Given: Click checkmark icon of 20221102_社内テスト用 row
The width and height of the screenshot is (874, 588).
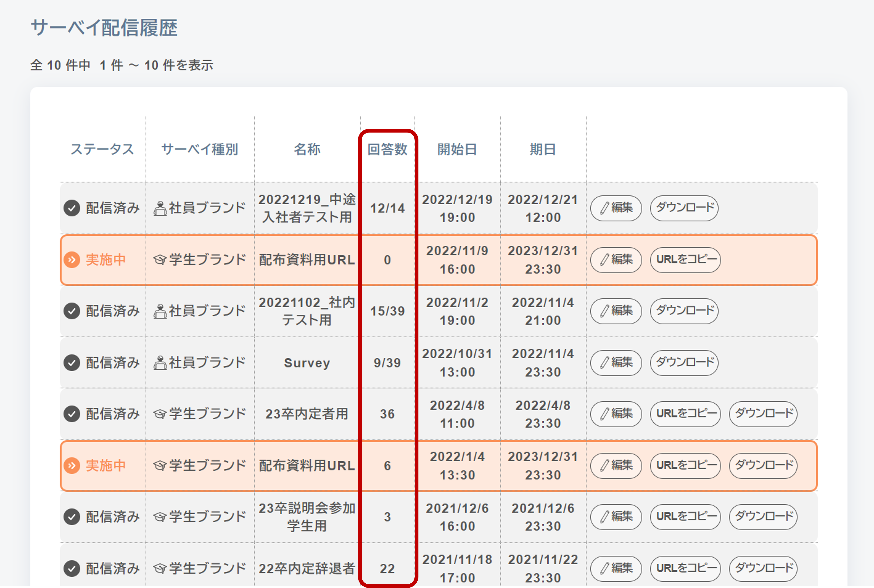Looking at the screenshot, I should click(x=72, y=311).
